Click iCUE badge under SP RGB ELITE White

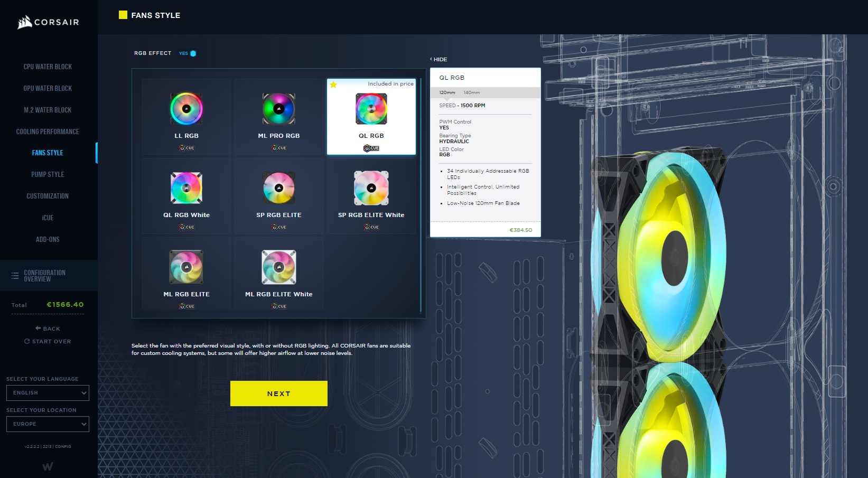point(371,227)
